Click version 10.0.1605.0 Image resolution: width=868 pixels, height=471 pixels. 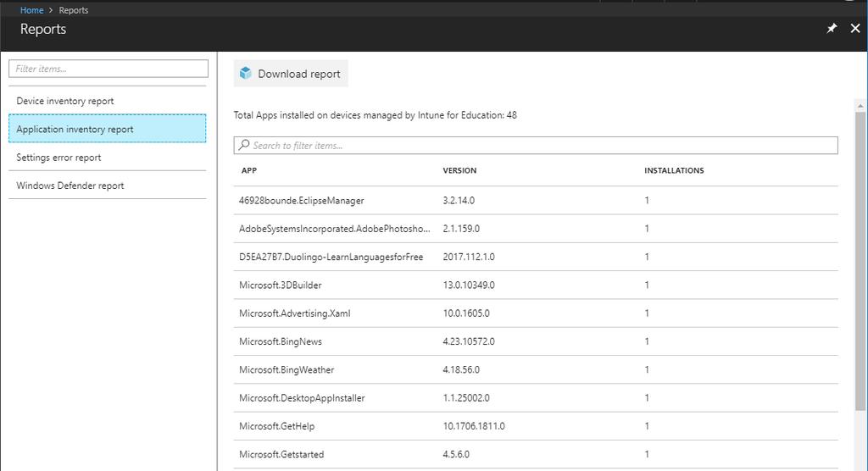click(466, 313)
